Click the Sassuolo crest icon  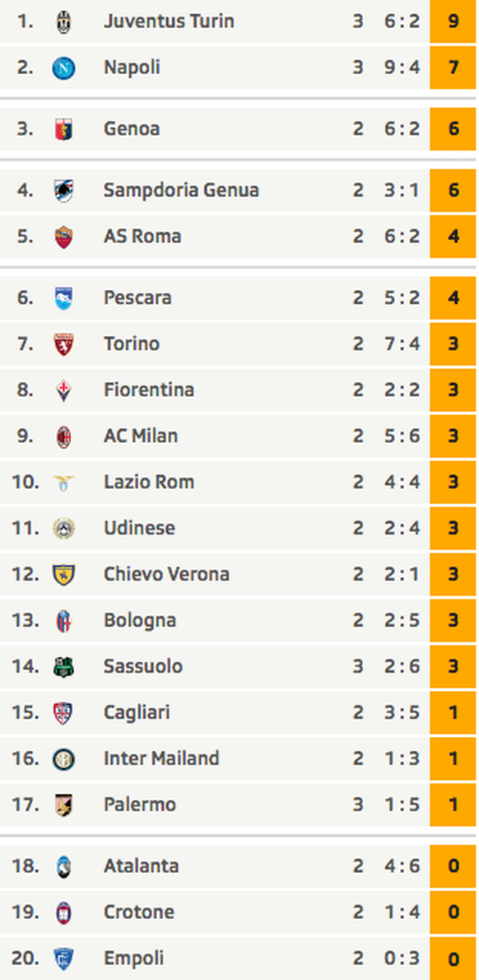click(63, 667)
